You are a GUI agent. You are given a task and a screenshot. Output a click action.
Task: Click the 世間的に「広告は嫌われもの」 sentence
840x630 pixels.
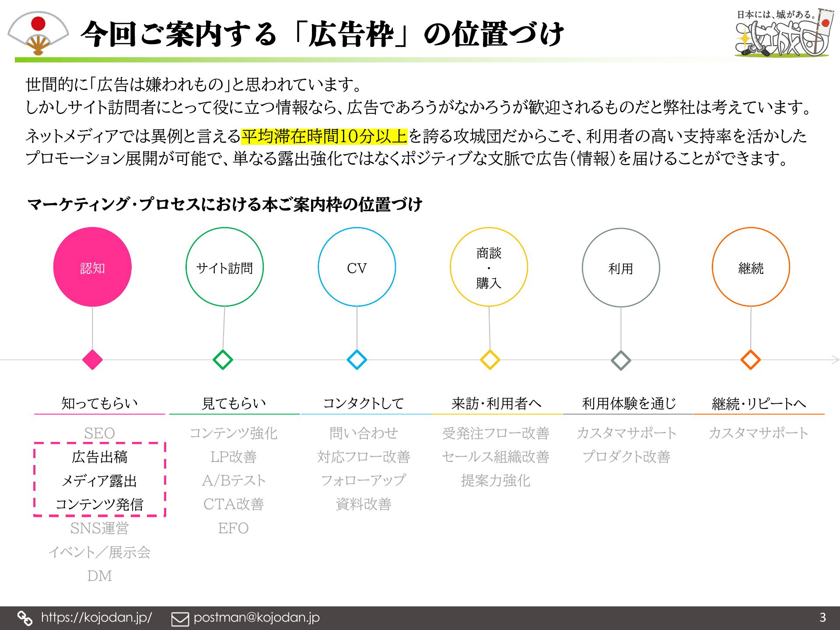coord(194,84)
